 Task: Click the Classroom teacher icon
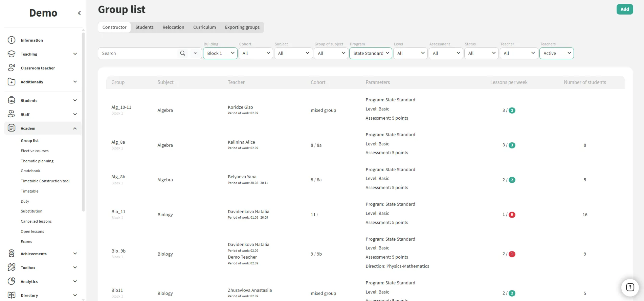[x=12, y=68]
